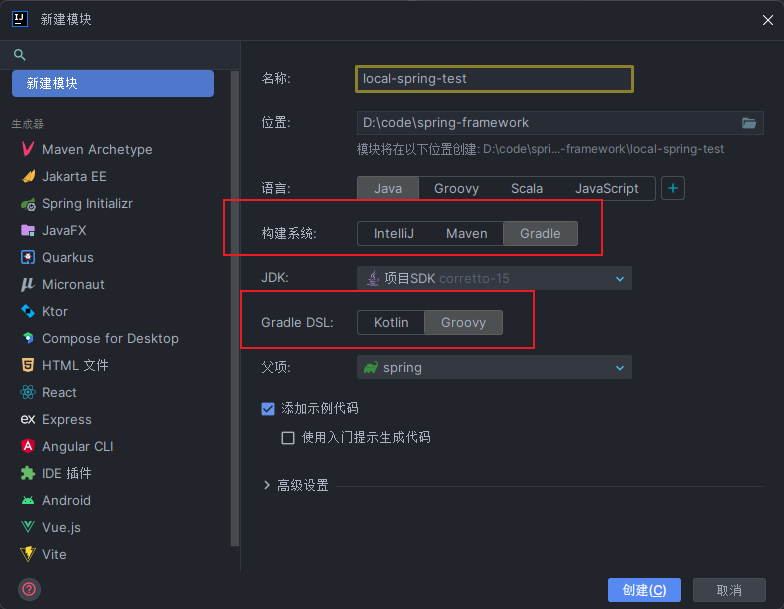Click the Jakarta EE sail icon
Viewport: 784px width, 609px height.
pyautogui.click(x=28, y=176)
